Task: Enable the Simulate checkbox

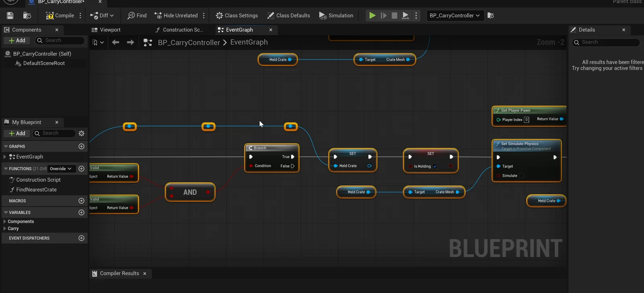Action: (521, 176)
